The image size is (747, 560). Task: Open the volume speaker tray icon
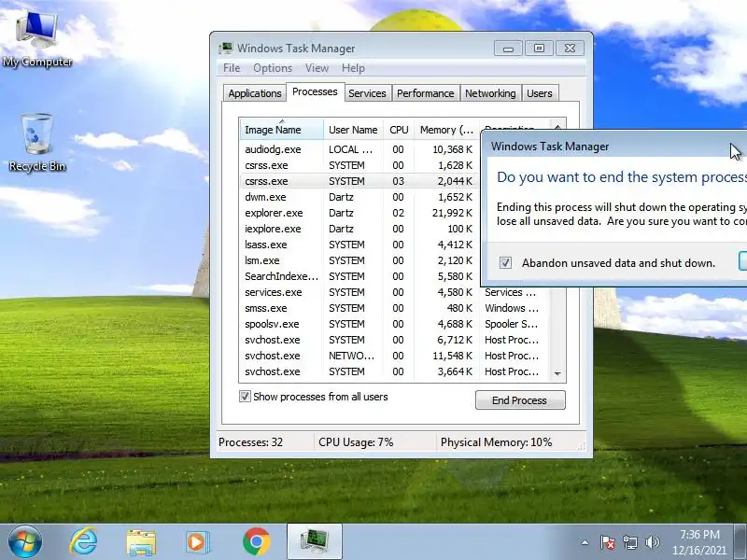652,542
